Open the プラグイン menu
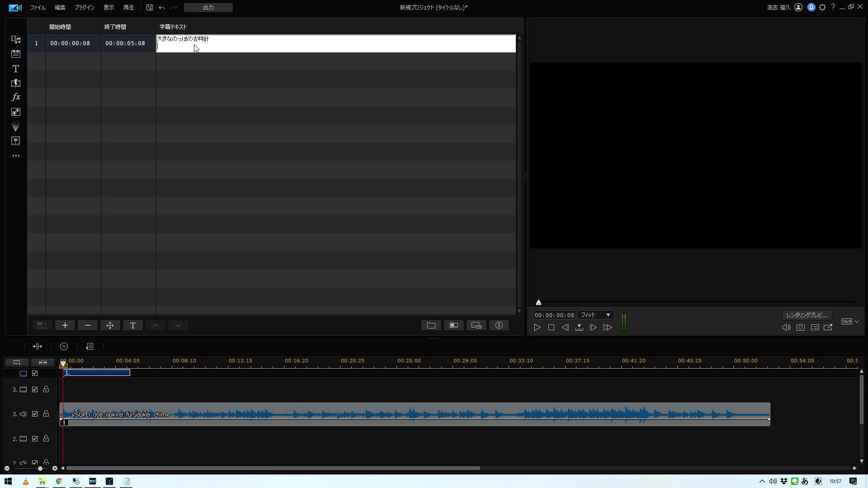 pyautogui.click(x=84, y=8)
